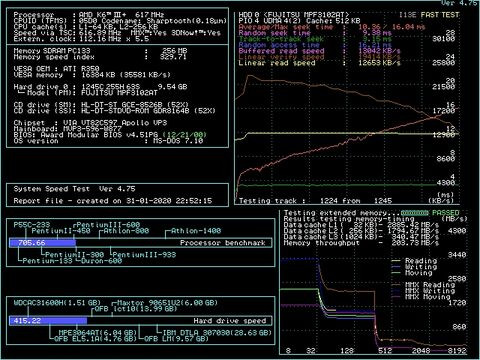Image resolution: width=480 pixels, height=360 pixels.
Task: Select the PentiumIII-600 reference label
Action: tap(108, 225)
